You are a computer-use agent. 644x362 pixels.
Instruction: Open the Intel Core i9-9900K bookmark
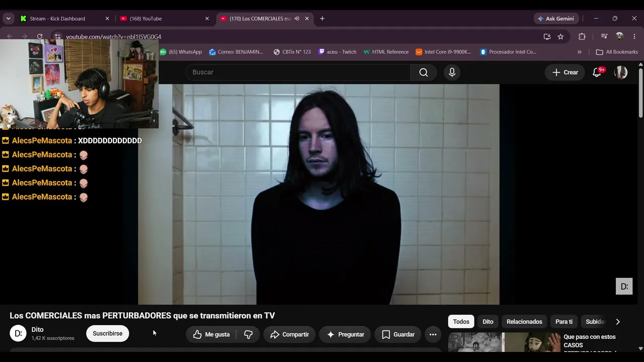coord(443,52)
